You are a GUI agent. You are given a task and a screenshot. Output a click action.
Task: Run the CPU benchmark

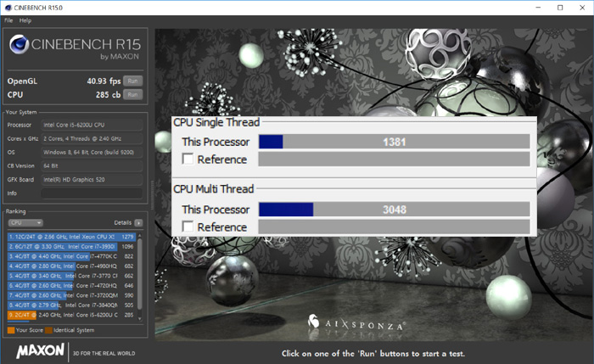132,95
